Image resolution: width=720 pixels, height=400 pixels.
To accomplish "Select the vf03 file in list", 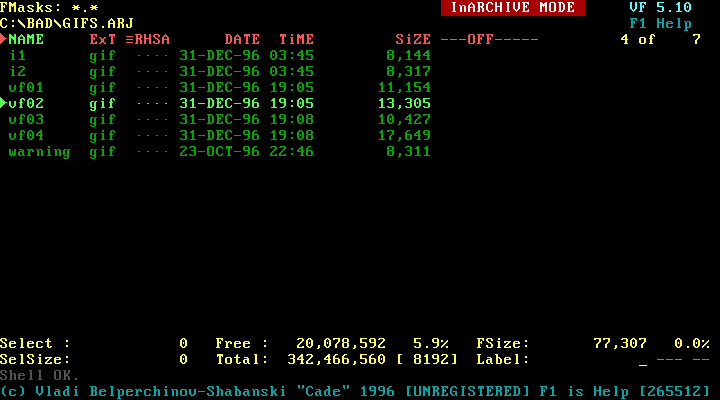I will [26, 119].
